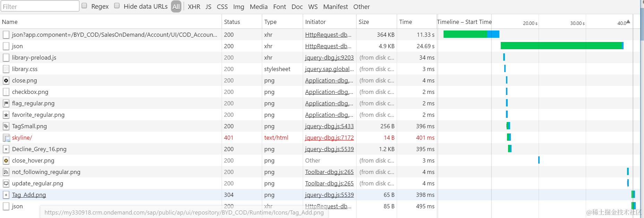Open Application-dbg initiator in close.png row

[329, 80]
